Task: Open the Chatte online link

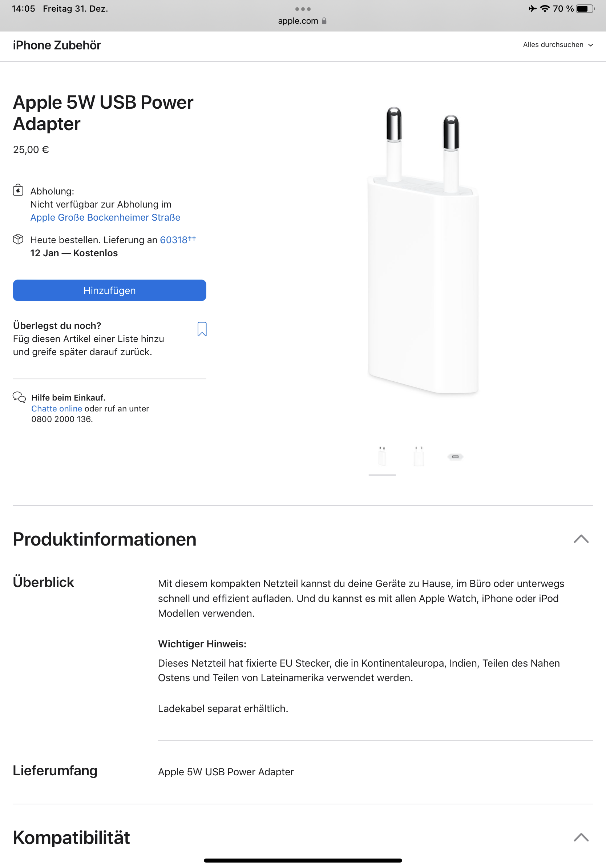Action: tap(57, 409)
